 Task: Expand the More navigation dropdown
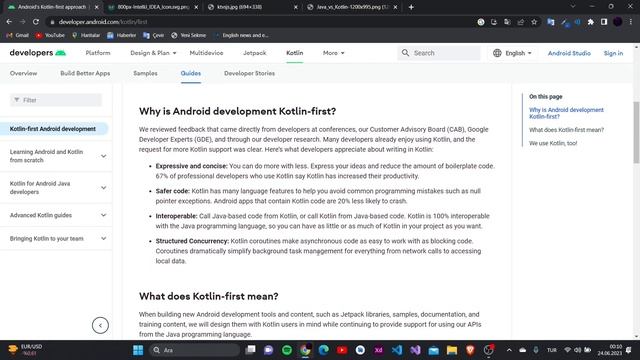[x=333, y=53]
